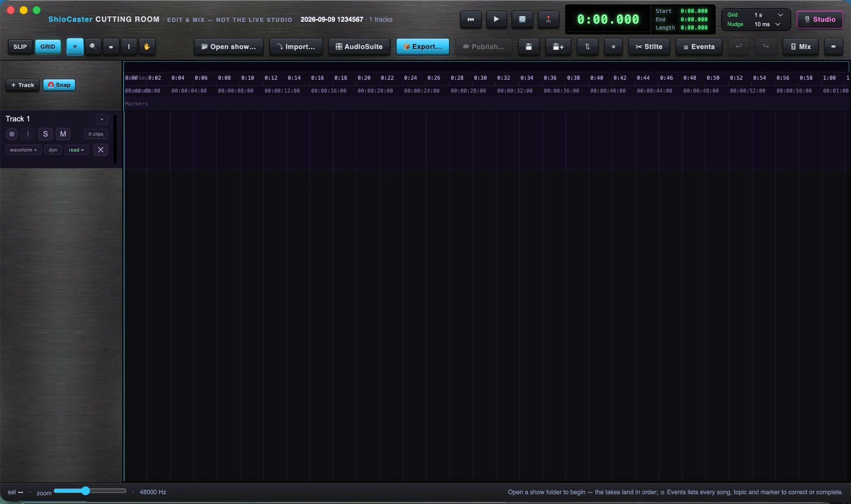Add a new track with + Track
Image resolution: width=851 pixels, height=504 pixels.
click(23, 85)
